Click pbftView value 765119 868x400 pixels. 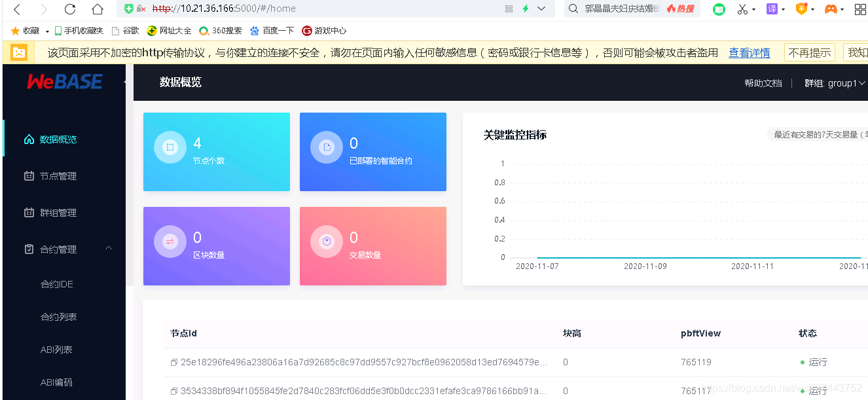tap(696, 362)
